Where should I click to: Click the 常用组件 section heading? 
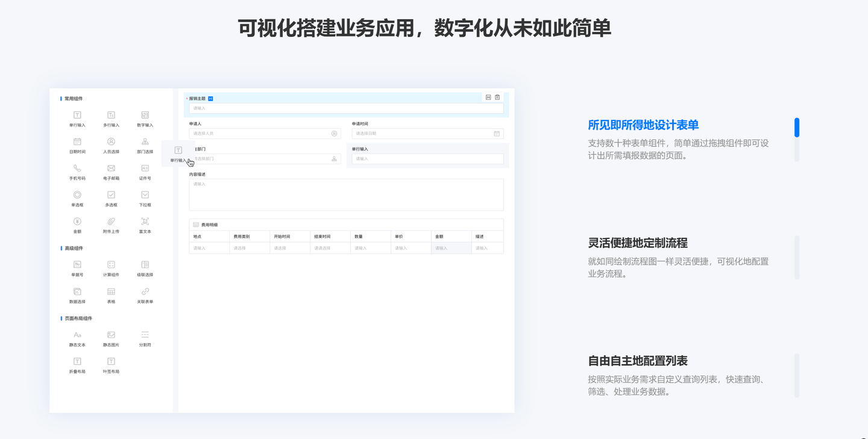74,99
